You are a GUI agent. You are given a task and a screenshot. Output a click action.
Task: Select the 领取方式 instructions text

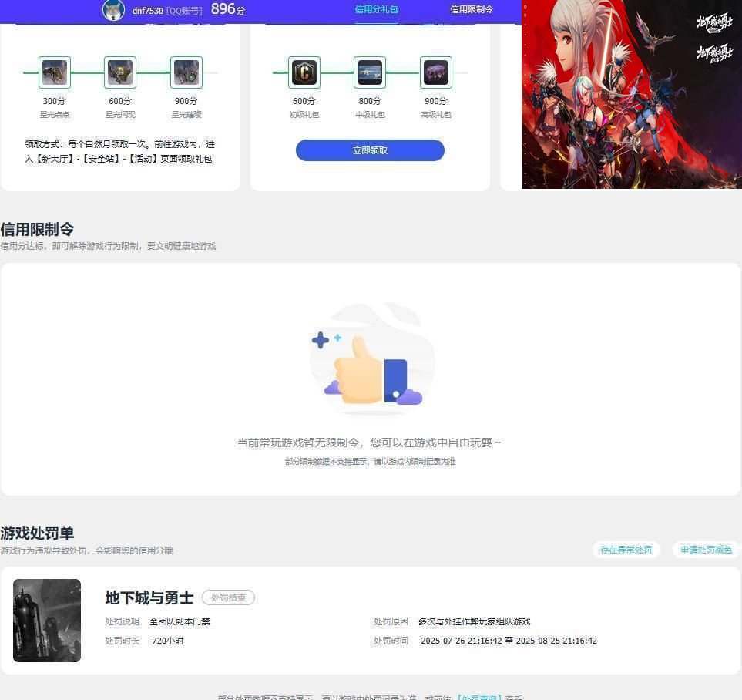click(119, 151)
